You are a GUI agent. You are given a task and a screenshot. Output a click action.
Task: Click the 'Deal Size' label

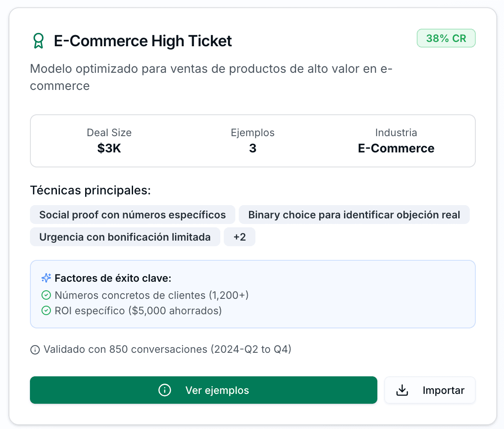(109, 132)
